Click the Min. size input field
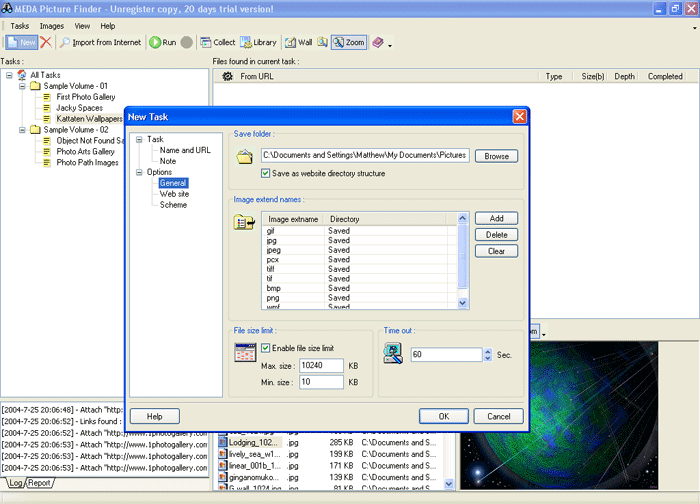 point(321,382)
